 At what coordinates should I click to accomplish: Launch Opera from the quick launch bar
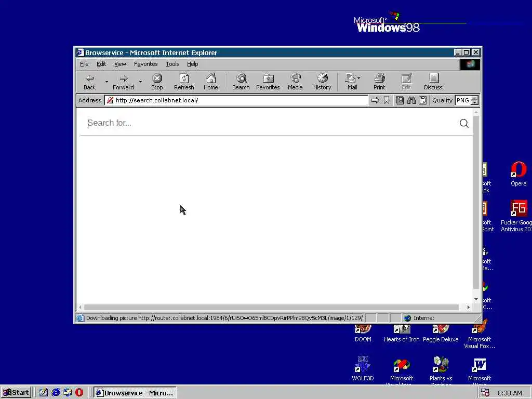79,393
